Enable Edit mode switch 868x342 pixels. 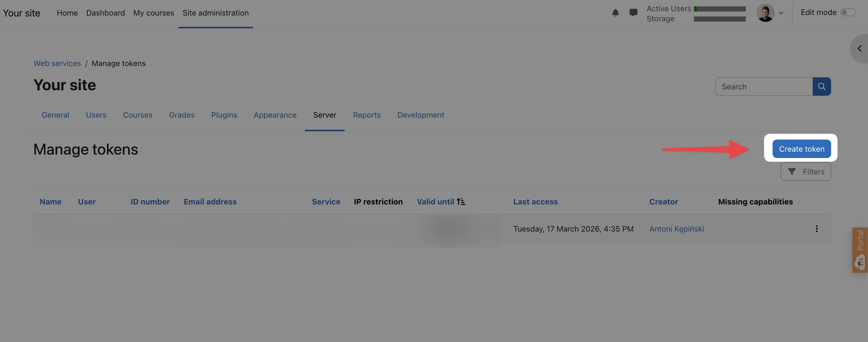[848, 12]
